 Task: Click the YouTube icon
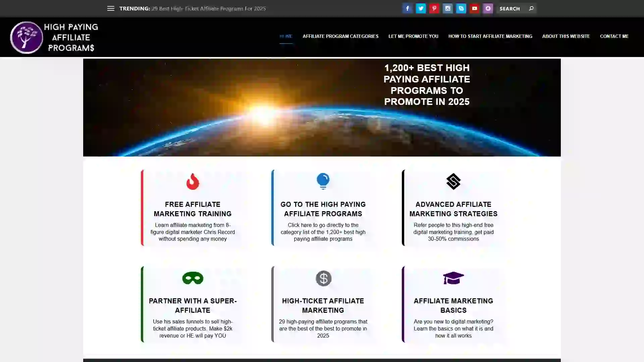point(474,8)
